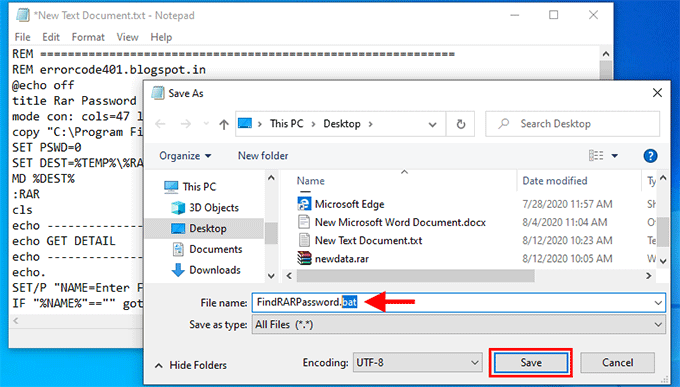Click file list horizontal scrollbar right arrow
Image resolution: width=680 pixels, height=387 pixels.
649,276
